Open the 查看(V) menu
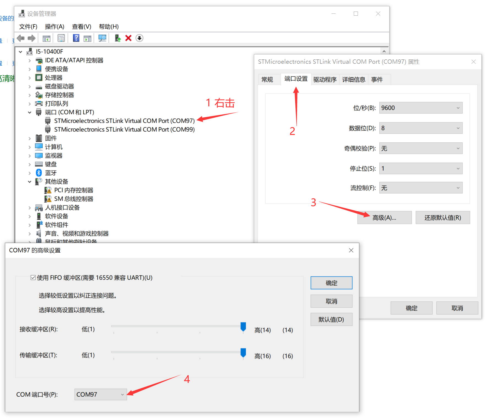 click(81, 27)
